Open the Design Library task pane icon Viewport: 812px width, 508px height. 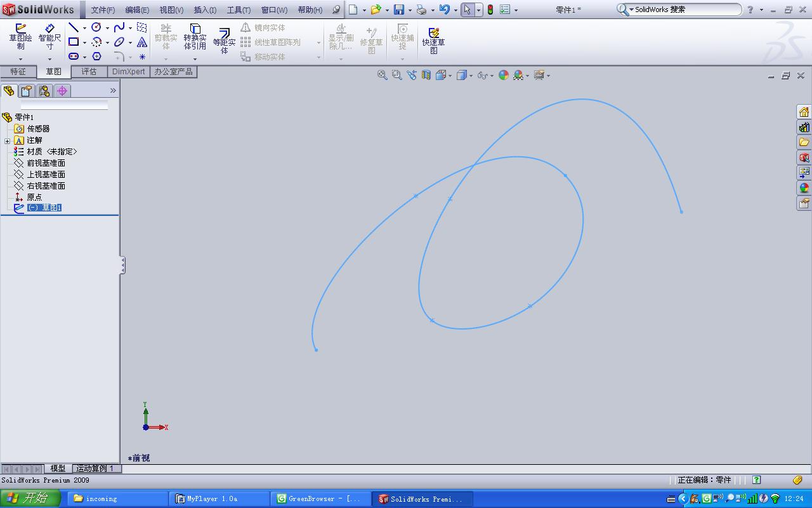click(x=804, y=127)
